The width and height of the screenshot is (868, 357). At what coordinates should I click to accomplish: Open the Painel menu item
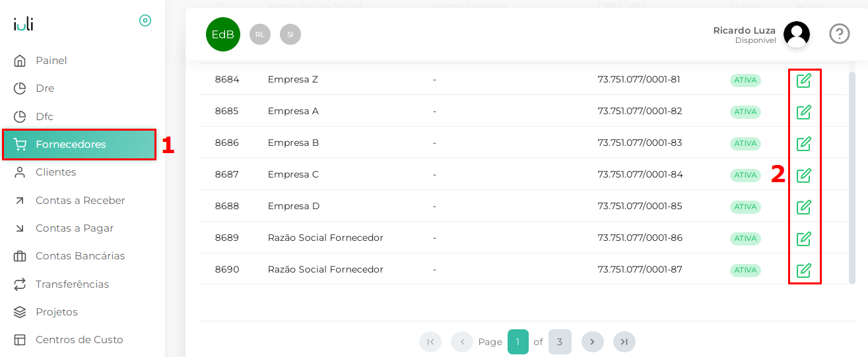click(51, 61)
